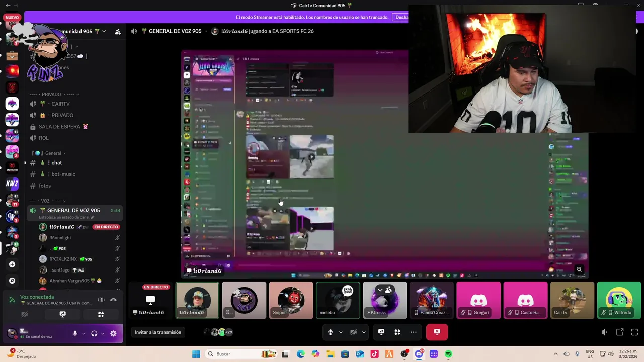
Task: Open microphone input options arrow in user panel
Action: click(84, 333)
